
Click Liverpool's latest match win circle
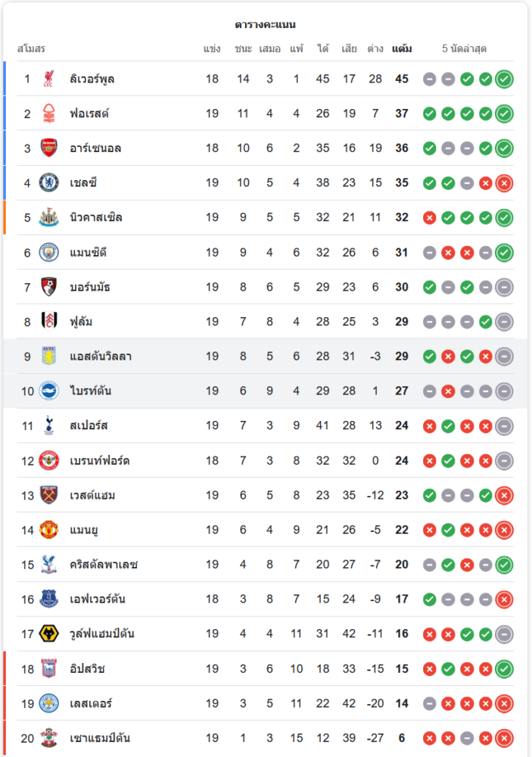504,79
